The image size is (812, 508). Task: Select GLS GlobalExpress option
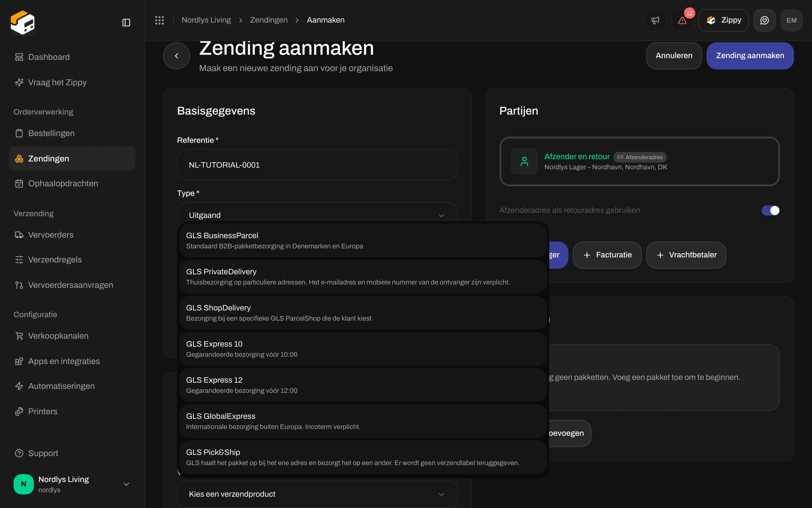(x=363, y=421)
